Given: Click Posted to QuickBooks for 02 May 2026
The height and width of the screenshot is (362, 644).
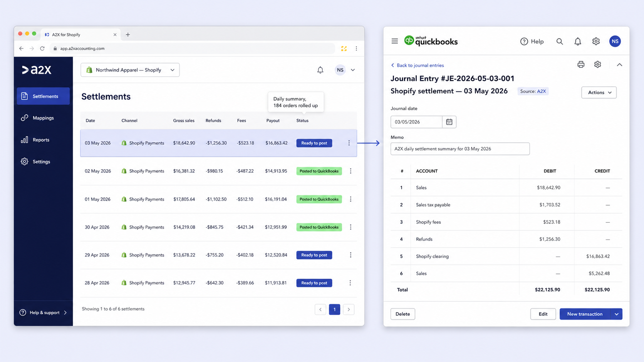Looking at the screenshot, I should [319, 171].
